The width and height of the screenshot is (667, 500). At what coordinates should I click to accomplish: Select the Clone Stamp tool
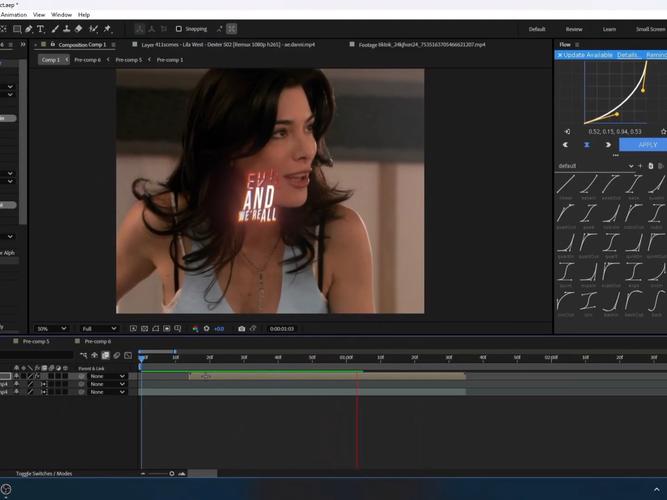tap(67, 29)
